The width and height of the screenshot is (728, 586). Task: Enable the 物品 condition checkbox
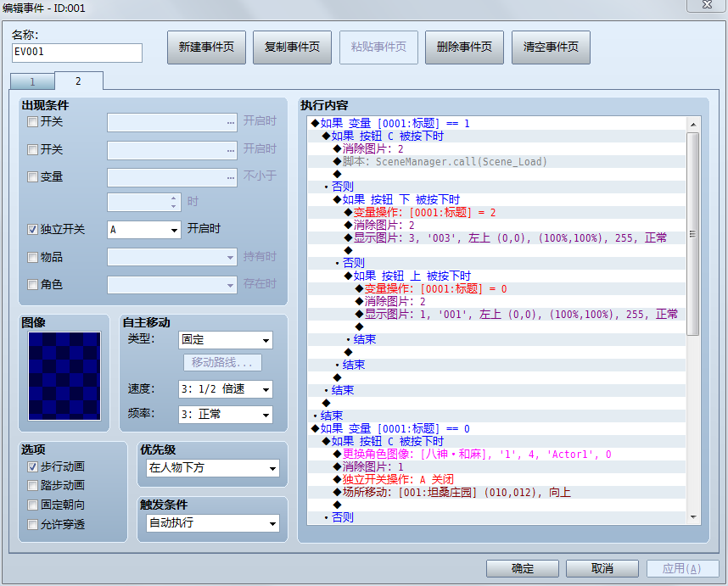click(32, 257)
